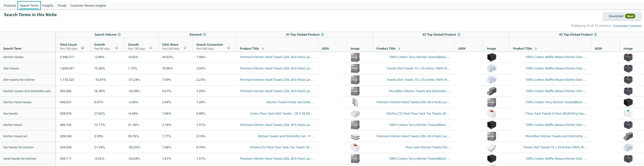Click #3 product image in kitchen towels row
Viewport: 644px width, 166px height.
[628, 57]
